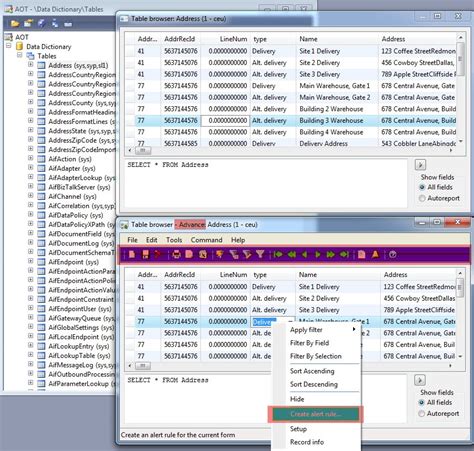The image size is (474, 451).
Task: Click the filter icon with lightning bolt
Action: [220, 255]
